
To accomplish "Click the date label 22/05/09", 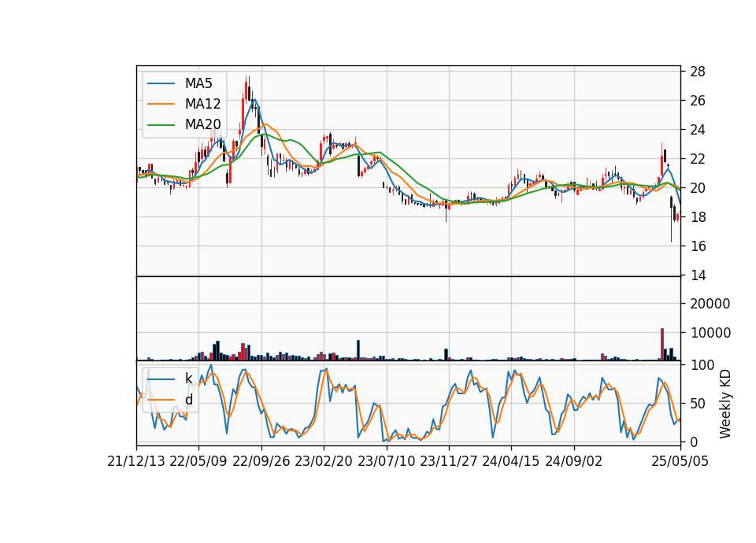I will point(198,462).
